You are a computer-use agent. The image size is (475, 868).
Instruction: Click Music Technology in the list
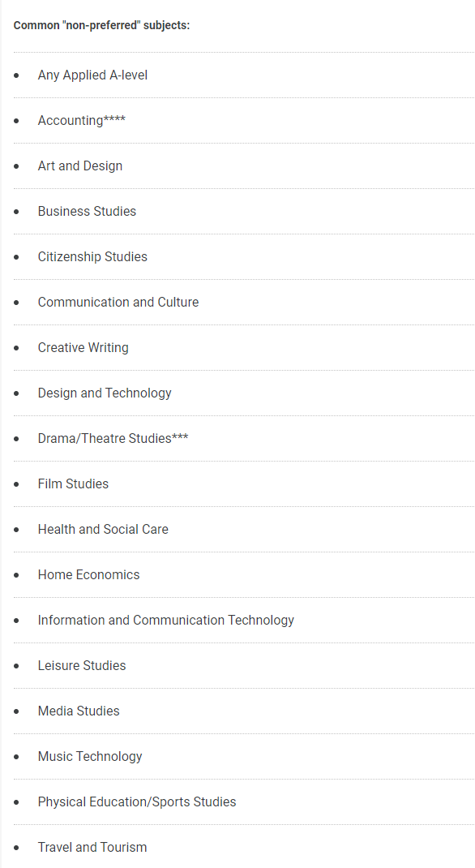coord(90,756)
